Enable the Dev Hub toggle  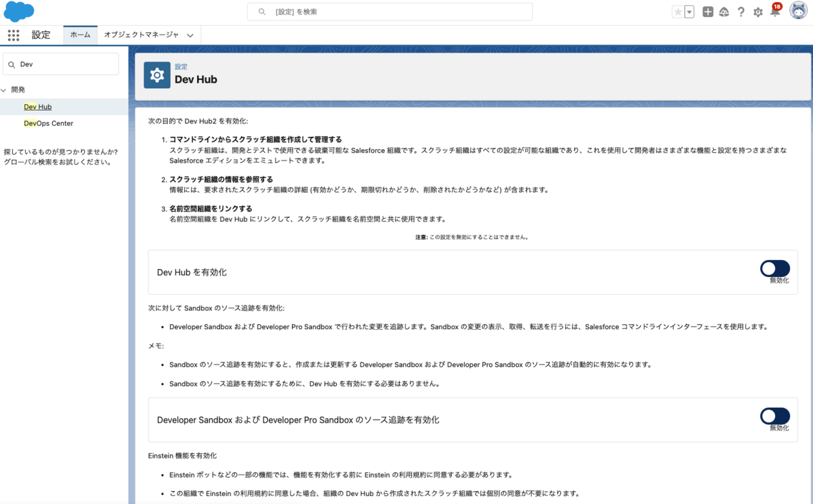[774, 268]
